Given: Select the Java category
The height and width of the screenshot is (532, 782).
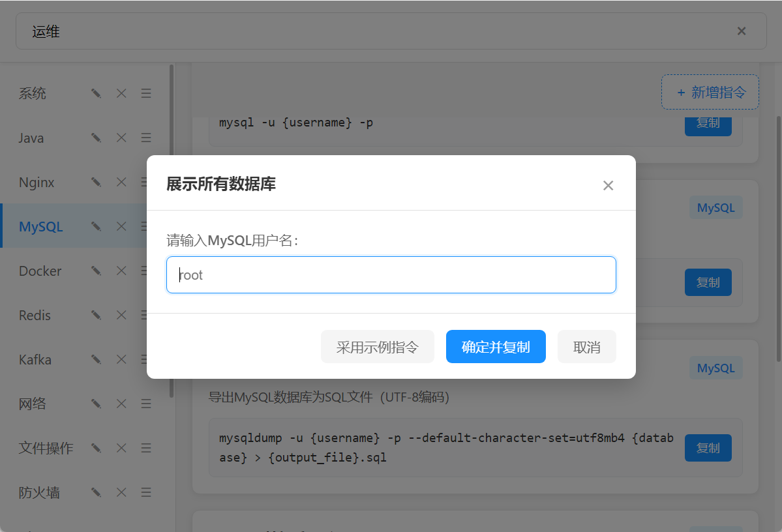Looking at the screenshot, I should click(x=31, y=138).
